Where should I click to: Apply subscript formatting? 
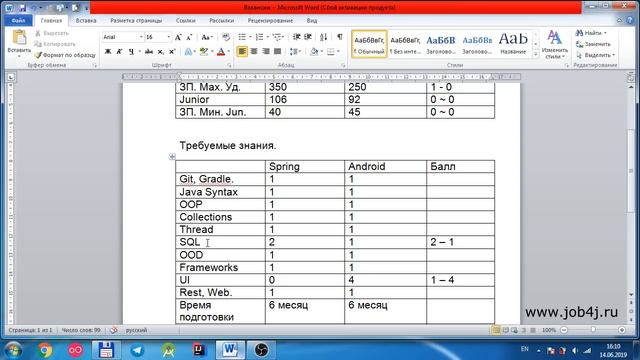pyautogui.click(x=161, y=51)
